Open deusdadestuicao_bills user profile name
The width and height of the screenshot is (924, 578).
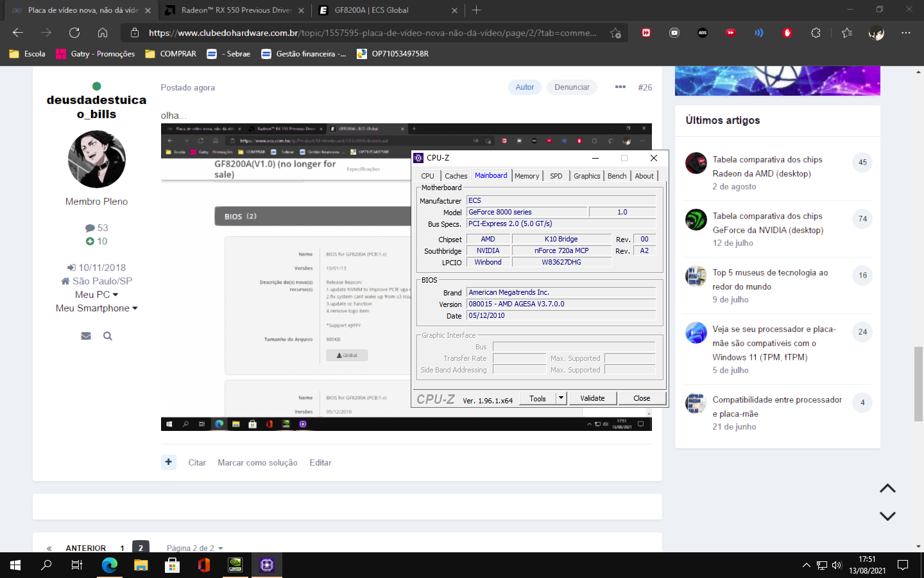tap(96, 107)
